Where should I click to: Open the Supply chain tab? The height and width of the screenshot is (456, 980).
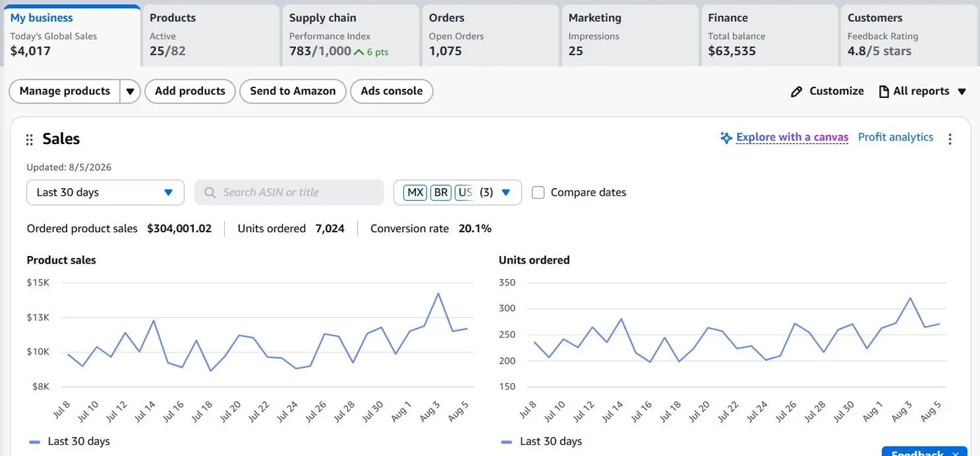click(x=351, y=36)
